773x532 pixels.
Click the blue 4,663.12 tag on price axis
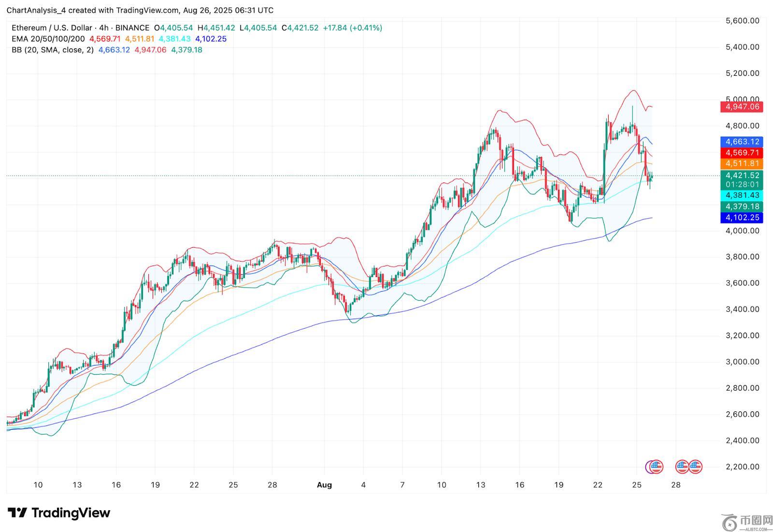tap(742, 142)
